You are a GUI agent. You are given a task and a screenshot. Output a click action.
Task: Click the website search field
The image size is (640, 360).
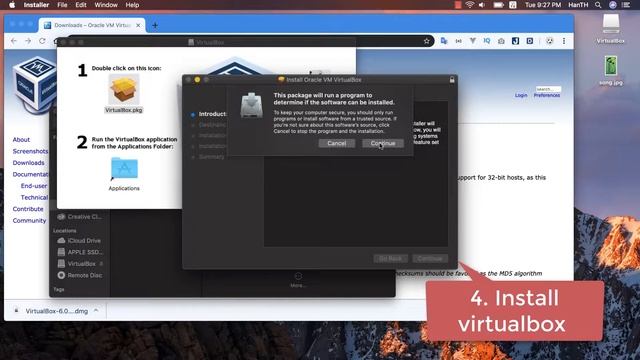(548, 89)
